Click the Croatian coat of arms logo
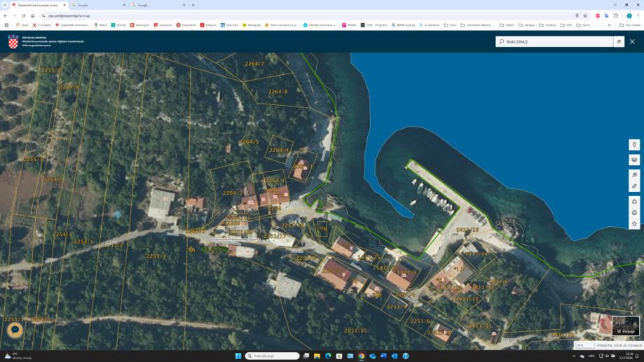Viewport: 644px width, 362px height. (13, 42)
